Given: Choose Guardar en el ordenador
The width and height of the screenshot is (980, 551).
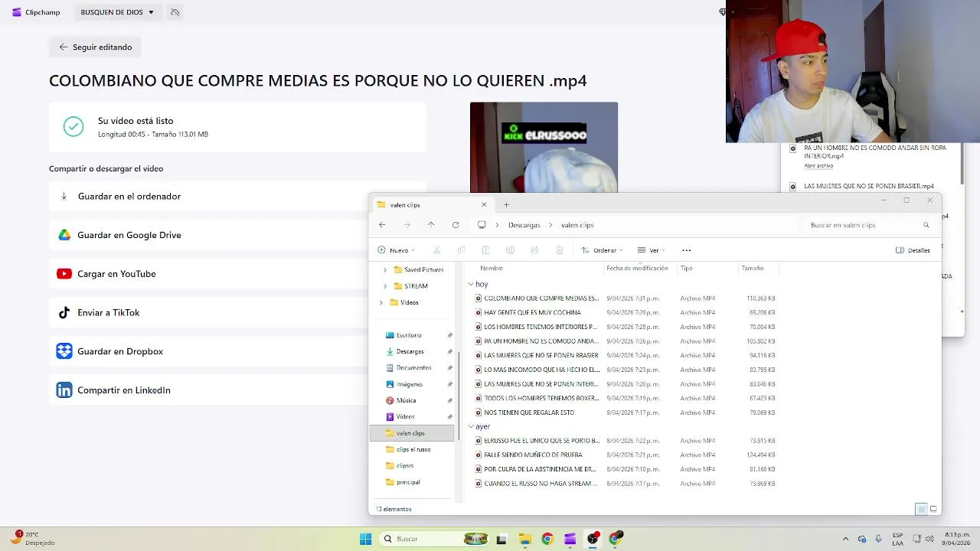Looking at the screenshot, I should point(237,196).
